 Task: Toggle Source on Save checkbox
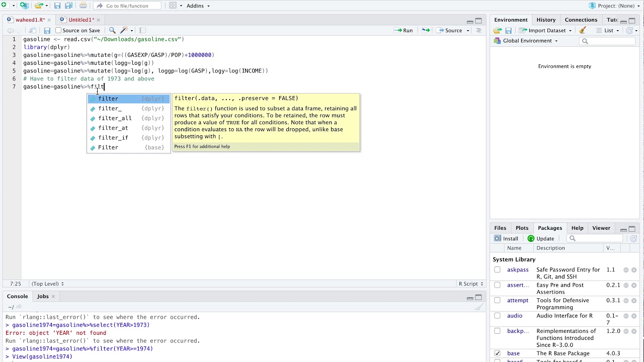point(58,30)
